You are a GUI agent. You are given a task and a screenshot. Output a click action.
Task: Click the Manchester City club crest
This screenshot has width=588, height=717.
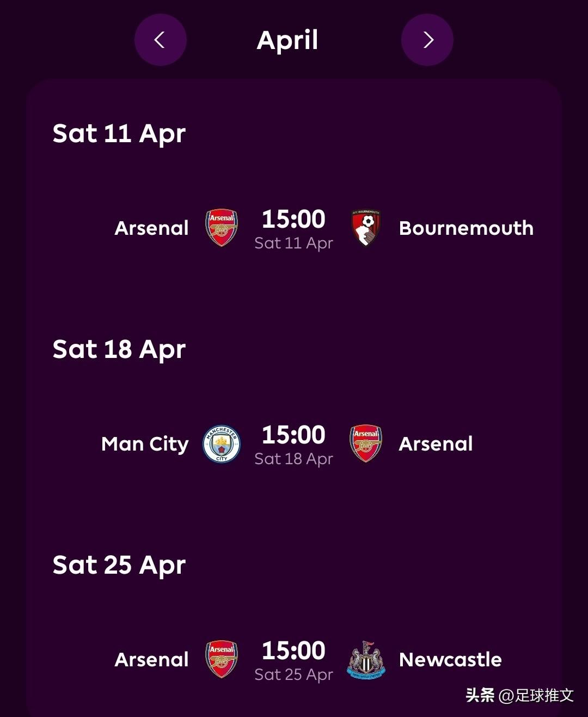pyautogui.click(x=222, y=443)
